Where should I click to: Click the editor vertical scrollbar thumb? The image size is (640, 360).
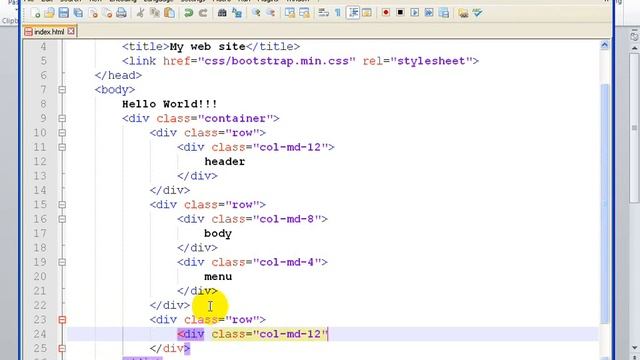(604, 203)
